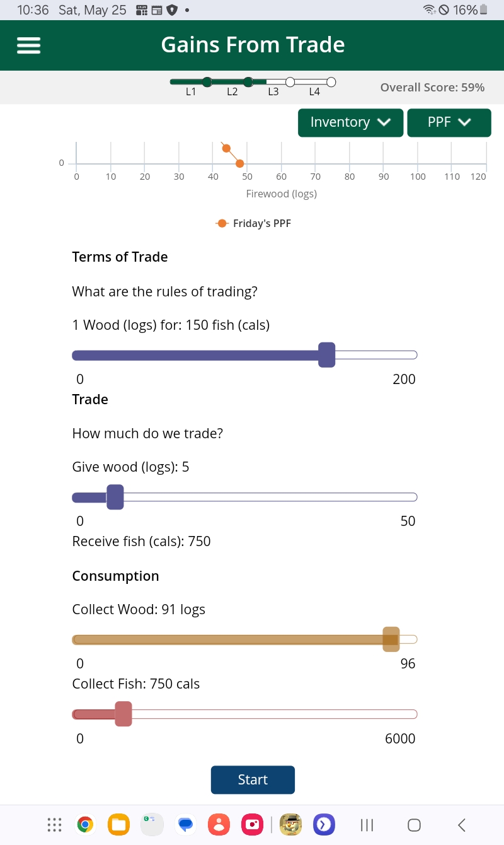Toggle the L2 progress node
Screen dimensions: 504x845
(248, 81)
